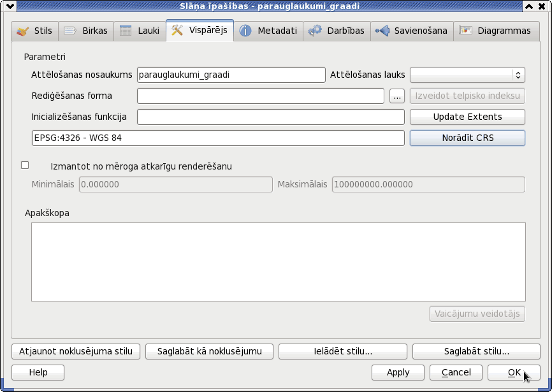The image size is (552, 392).
Task: Open the window menu arrow in title bar
Action: click(x=10, y=6)
